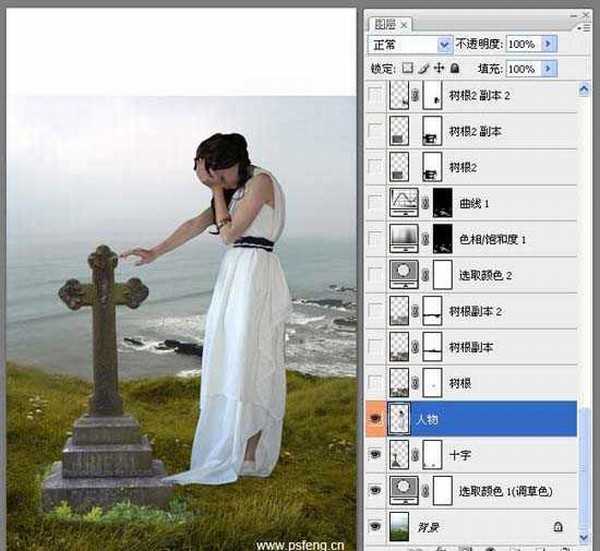The width and height of the screenshot is (600, 551).
Task: Select the 树根副本 2 layer name
Action: tap(476, 311)
